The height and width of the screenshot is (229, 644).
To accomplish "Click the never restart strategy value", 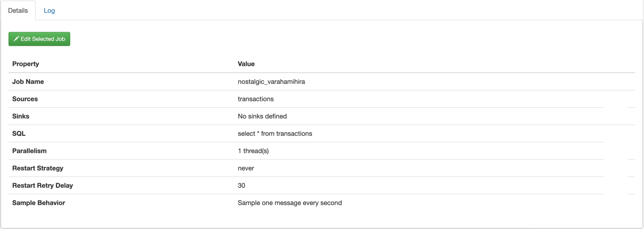I will click(246, 168).
